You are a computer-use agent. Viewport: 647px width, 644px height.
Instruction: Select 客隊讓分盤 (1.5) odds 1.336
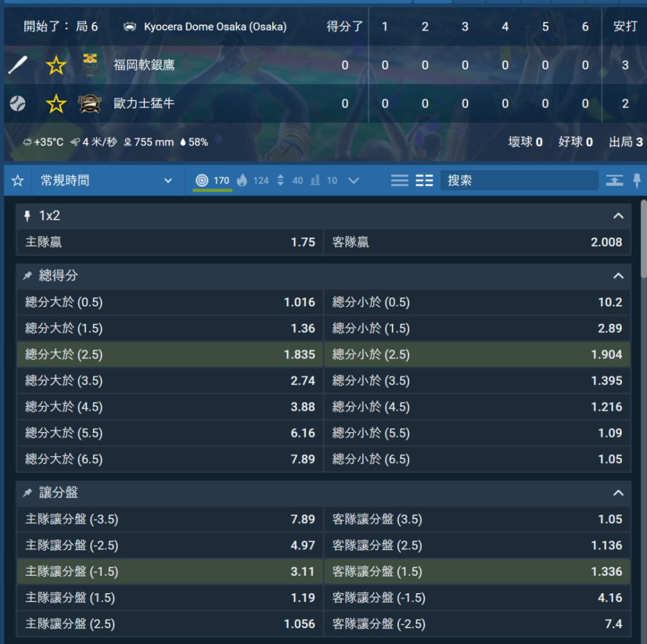click(x=477, y=572)
